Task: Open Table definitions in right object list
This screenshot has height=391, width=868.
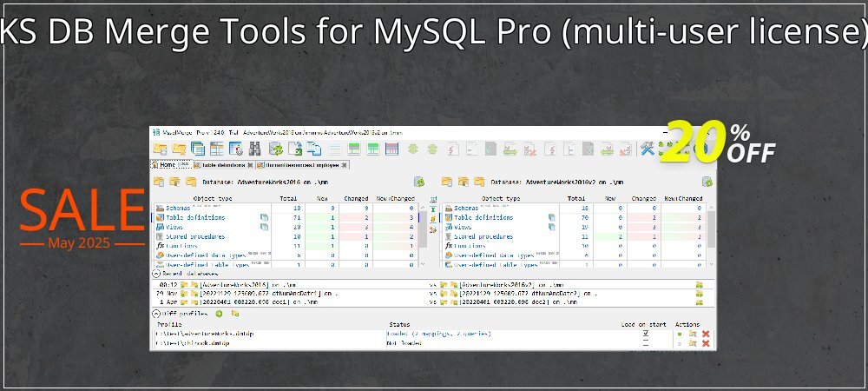Action: pyautogui.click(x=483, y=217)
